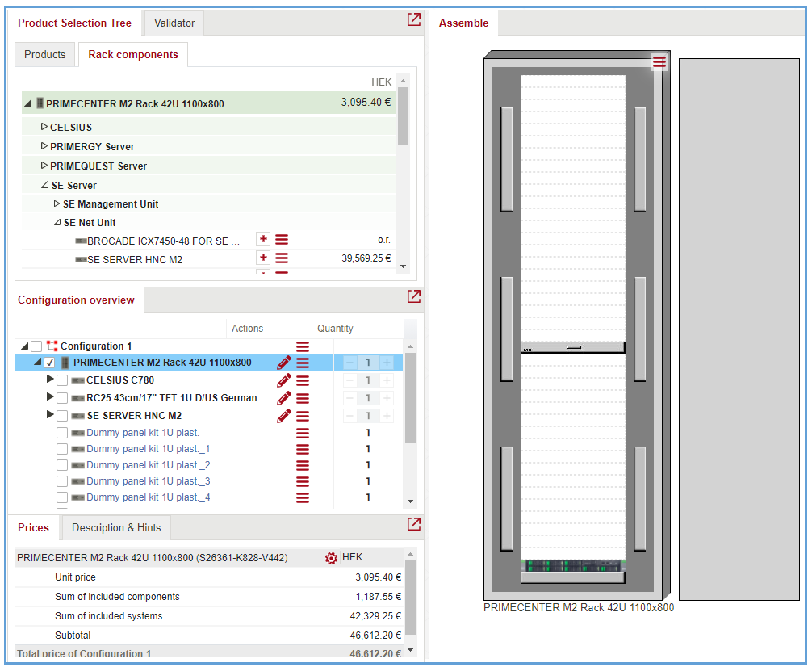Edit RC25 43cm/17" TFT with pencil icon

(x=284, y=398)
